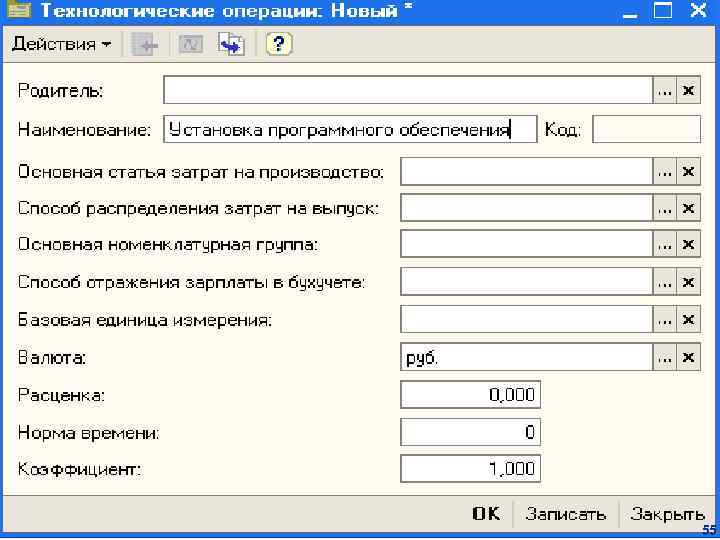Confirm with the OK button

click(x=486, y=514)
